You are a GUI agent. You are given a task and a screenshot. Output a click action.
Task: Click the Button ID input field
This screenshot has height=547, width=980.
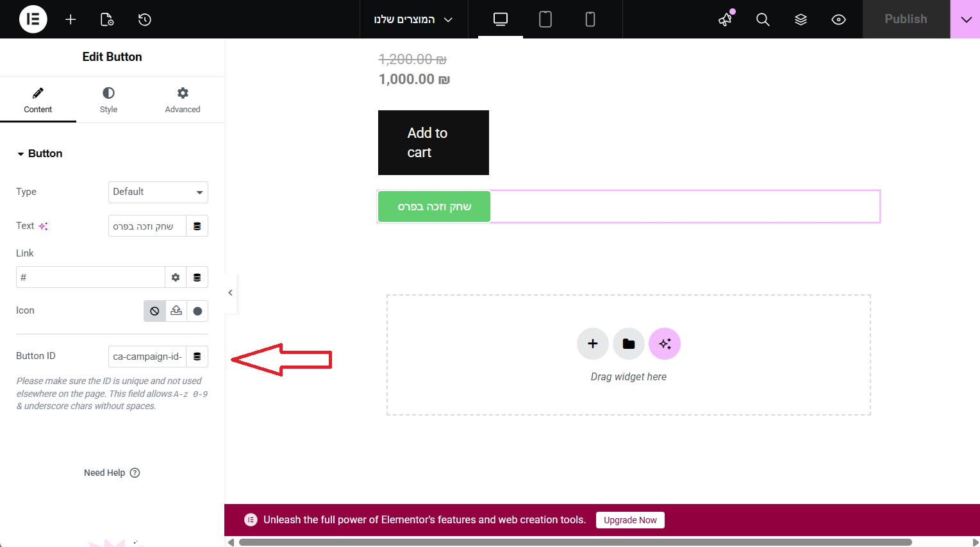coord(147,357)
